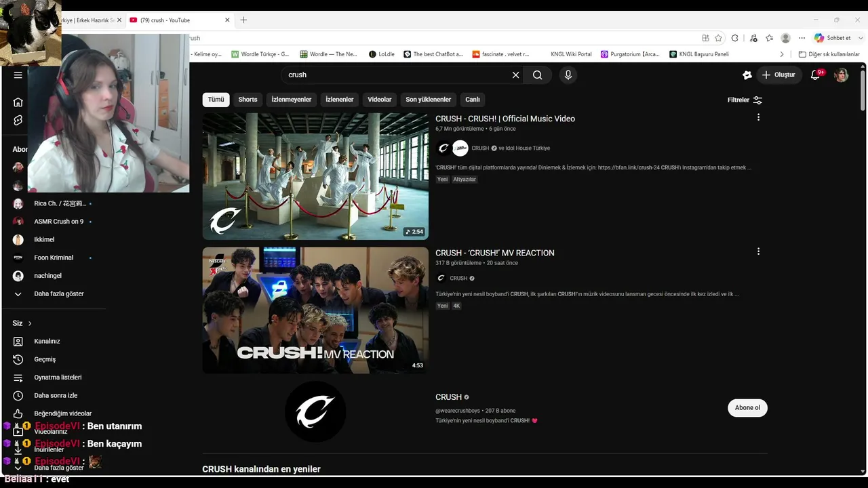Play the CRUSH Official Music Video thumbnail
868x488 pixels.
click(315, 176)
